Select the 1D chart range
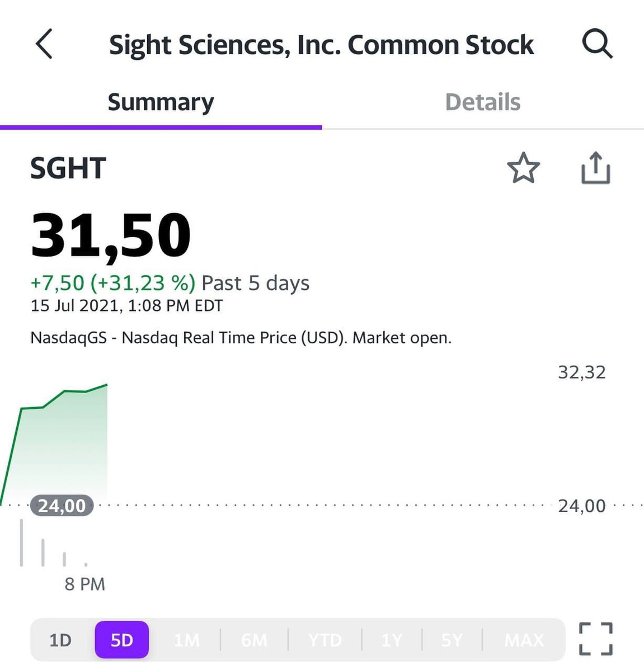Image resolution: width=644 pixels, height=671 pixels. 60,640
